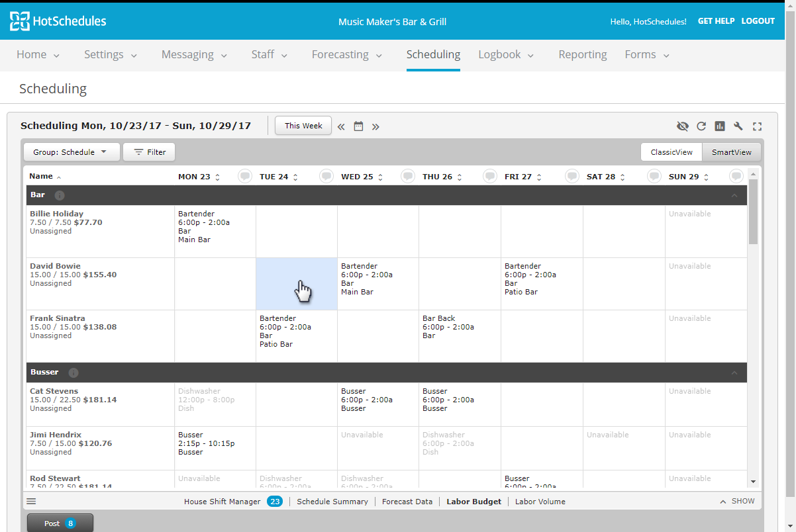The image size is (796, 532).
Task: Sort by TUE 24 column arrows
Action: [295, 177]
